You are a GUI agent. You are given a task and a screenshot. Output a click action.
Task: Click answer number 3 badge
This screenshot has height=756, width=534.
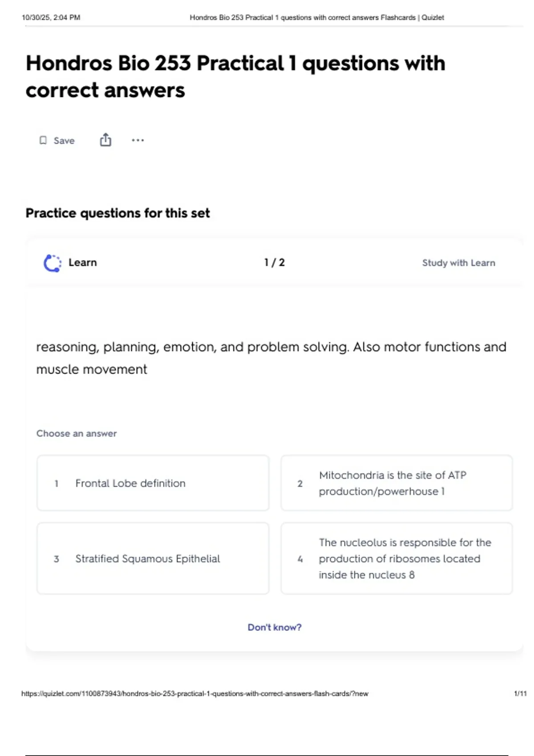pyautogui.click(x=57, y=559)
